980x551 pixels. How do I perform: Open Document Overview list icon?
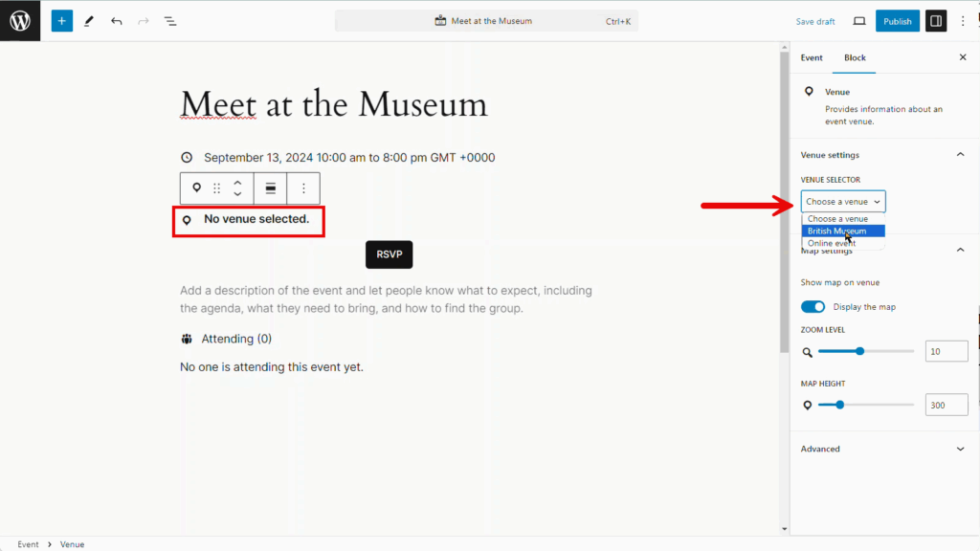point(169,20)
